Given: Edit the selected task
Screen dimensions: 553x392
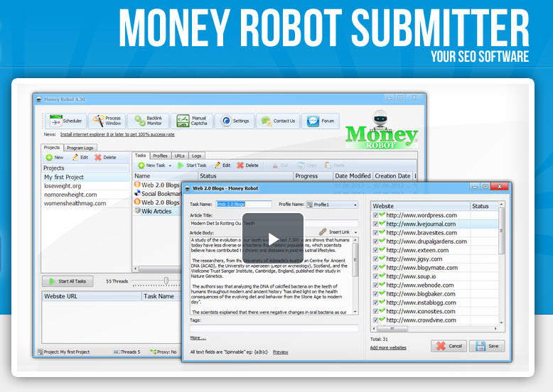Looking at the screenshot, I should (x=222, y=165).
